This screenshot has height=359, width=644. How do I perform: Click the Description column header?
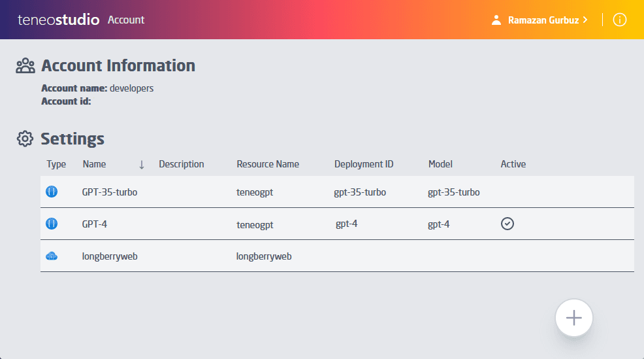[181, 164]
